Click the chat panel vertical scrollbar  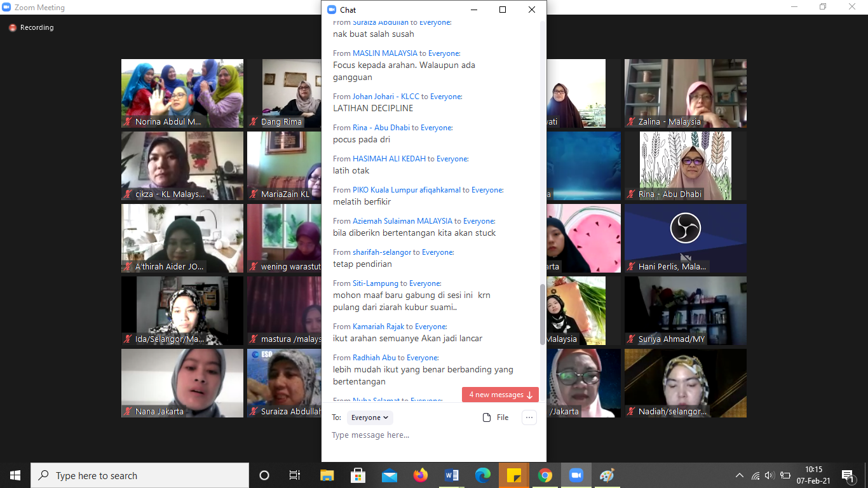pos(542,314)
